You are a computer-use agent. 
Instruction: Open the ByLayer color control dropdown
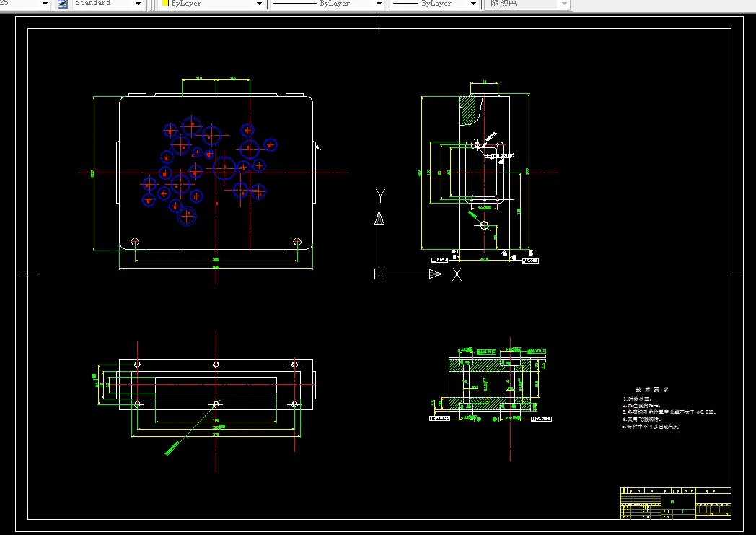[212, 4]
